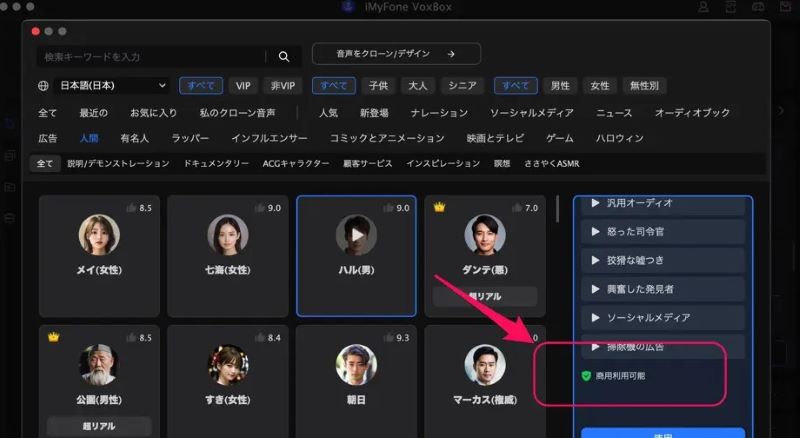Open 私のクローン音声 tab

(x=237, y=113)
